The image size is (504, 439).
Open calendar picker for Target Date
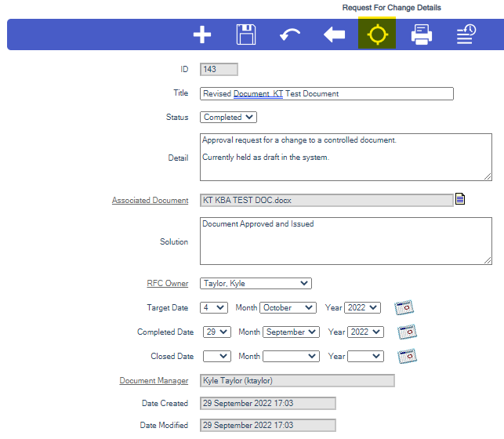tap(404, 307)
